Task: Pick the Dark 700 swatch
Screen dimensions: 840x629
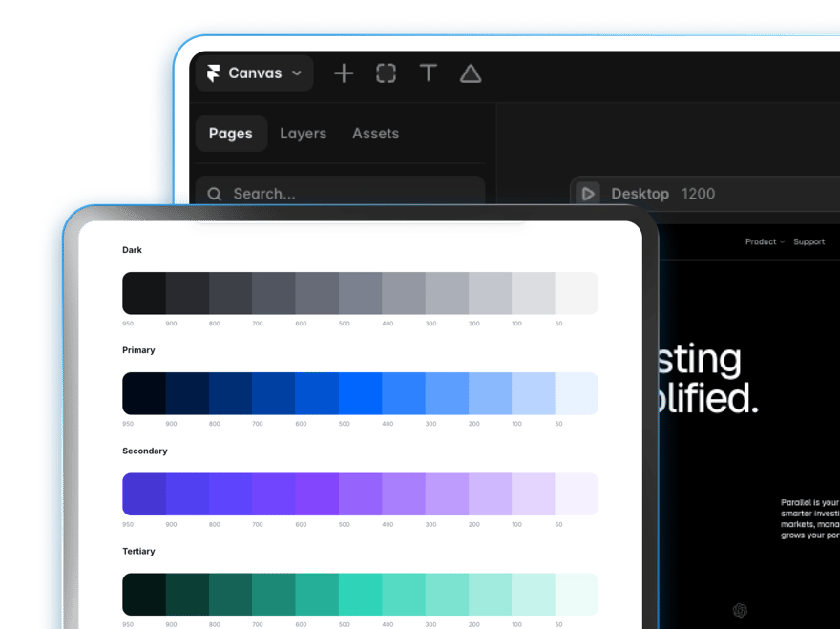Action: point(274,293)
